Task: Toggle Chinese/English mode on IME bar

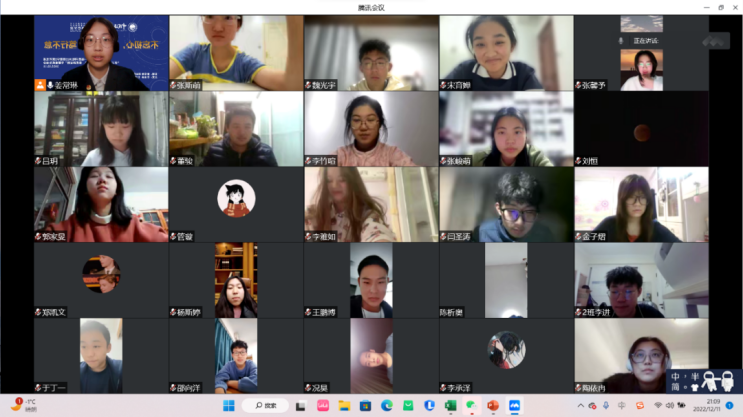Action: (676, 377)
